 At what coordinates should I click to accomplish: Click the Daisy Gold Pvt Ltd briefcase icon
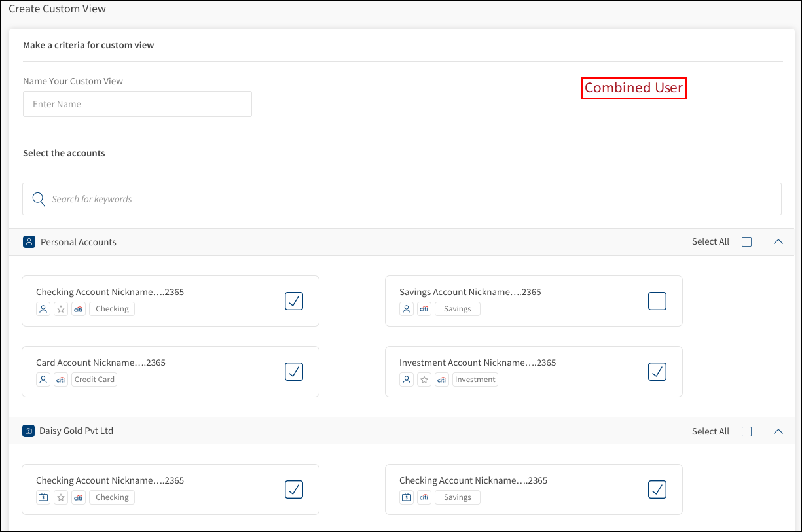pos(29,431)
